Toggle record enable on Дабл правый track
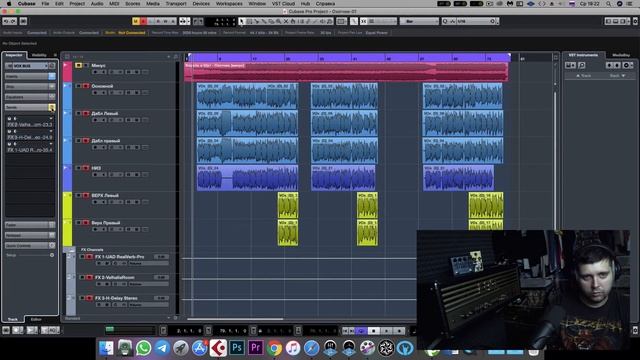 [86, 141]
